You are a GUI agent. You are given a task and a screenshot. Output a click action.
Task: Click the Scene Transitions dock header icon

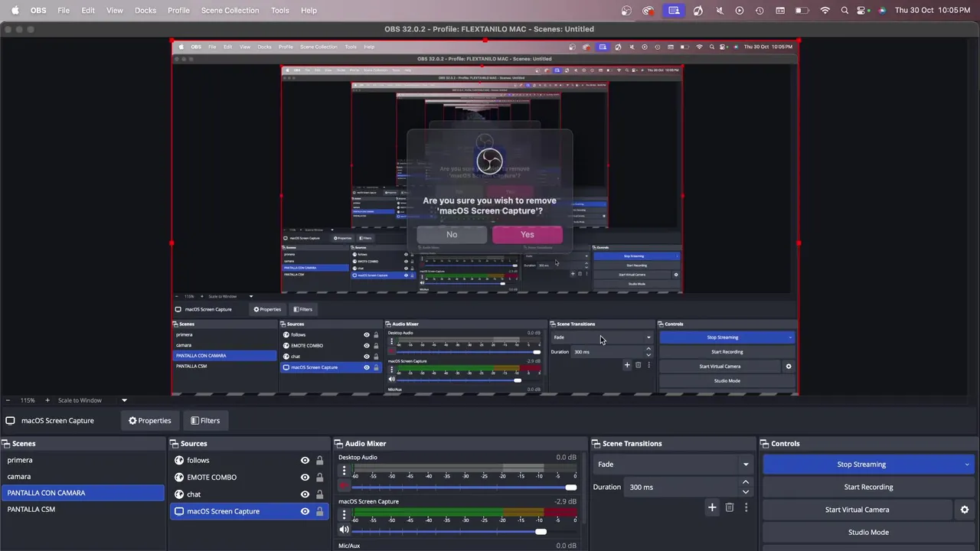(596, 443)
